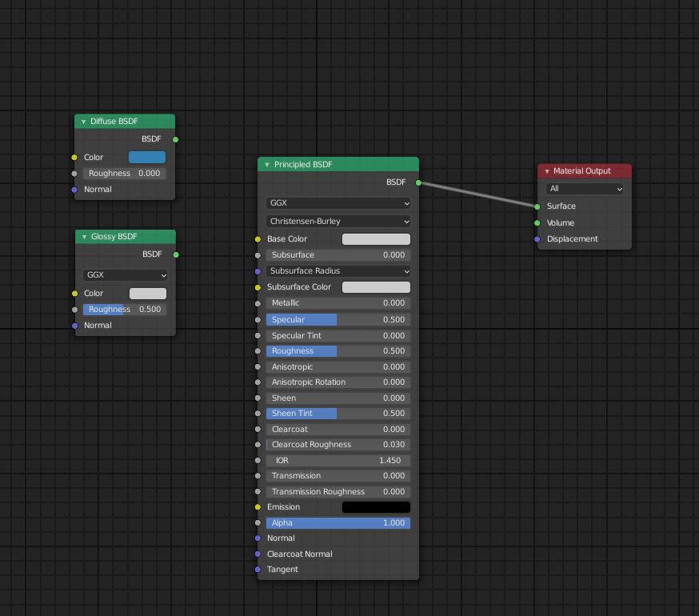The width and height of the screenshot is (699, 616).
Task: Collapse the Glossy BSDF node
Action: point(84,237)
